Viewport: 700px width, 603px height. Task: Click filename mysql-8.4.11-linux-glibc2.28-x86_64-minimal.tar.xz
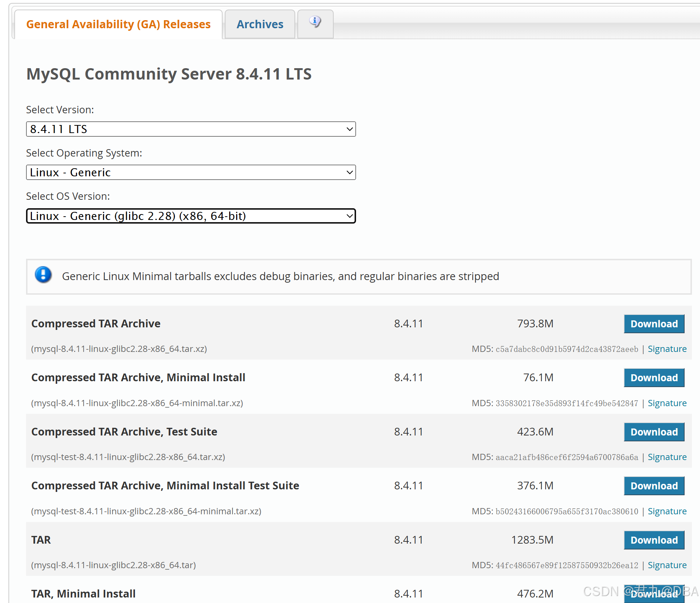tap(137, 403)
